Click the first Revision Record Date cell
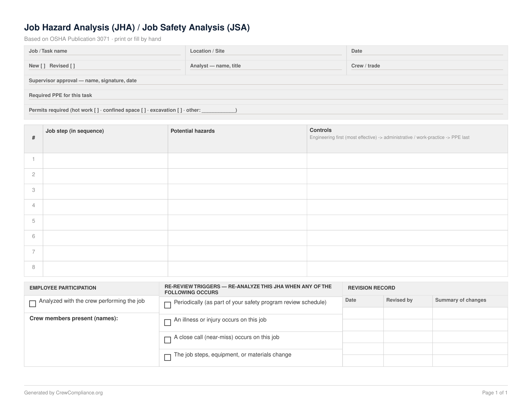 pos(363,313)
